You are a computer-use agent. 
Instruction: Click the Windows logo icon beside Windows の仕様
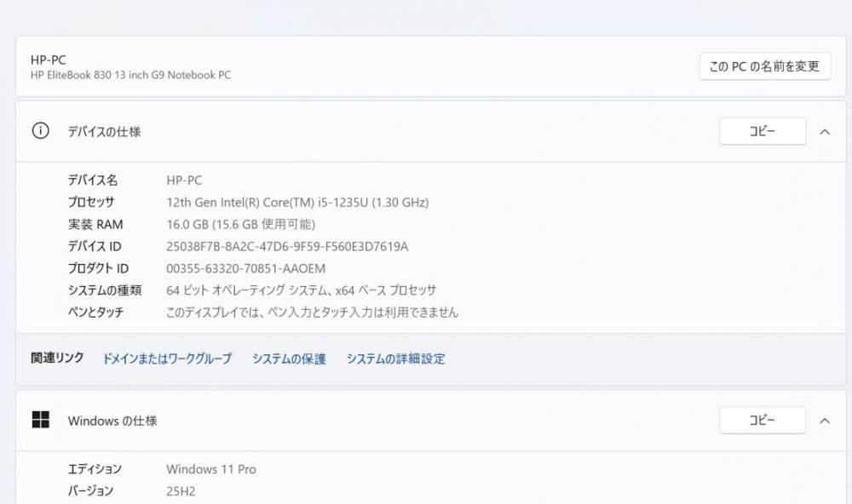point(40,420)
